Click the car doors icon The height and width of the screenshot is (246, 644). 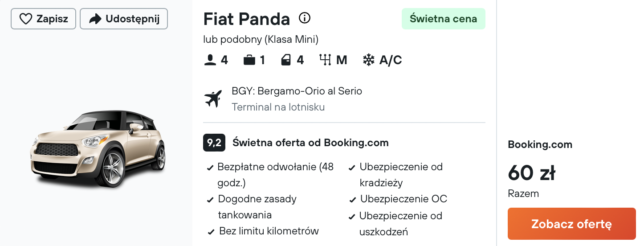(x=286, y=60)
